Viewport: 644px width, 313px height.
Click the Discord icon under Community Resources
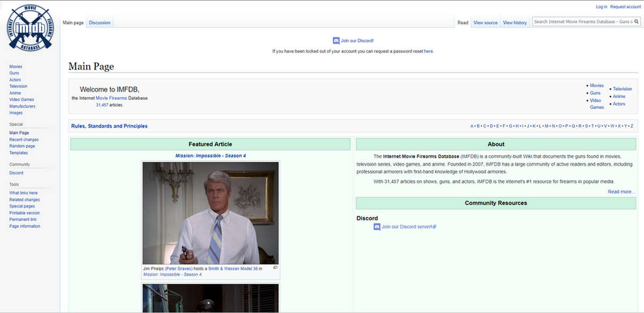(x=377, y=227)
